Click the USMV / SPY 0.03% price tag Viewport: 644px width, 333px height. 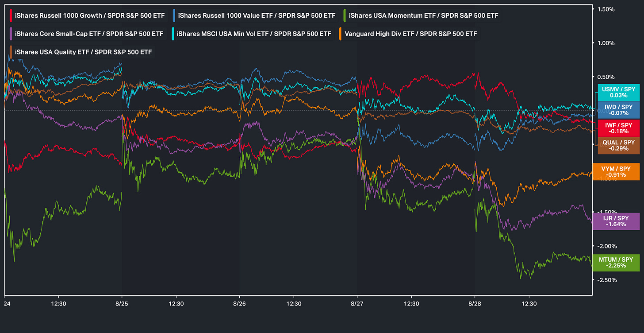pyautogui.click(x=618, y=93)
